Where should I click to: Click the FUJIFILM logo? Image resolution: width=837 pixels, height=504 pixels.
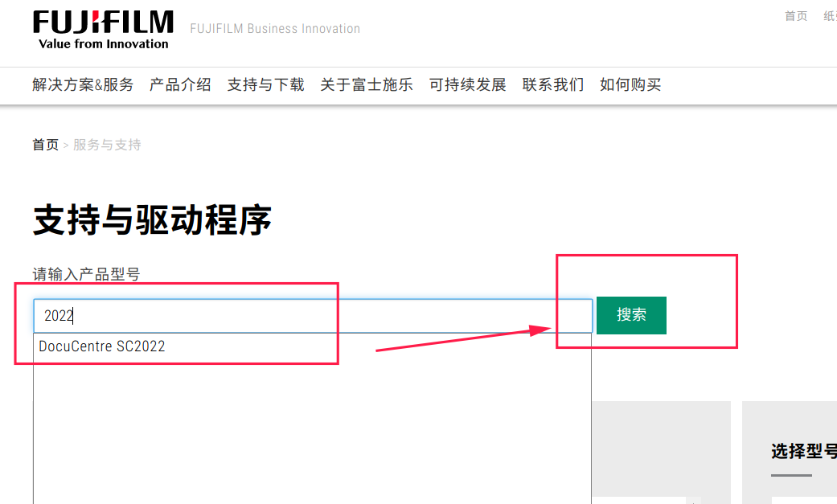tap(104, 30)
